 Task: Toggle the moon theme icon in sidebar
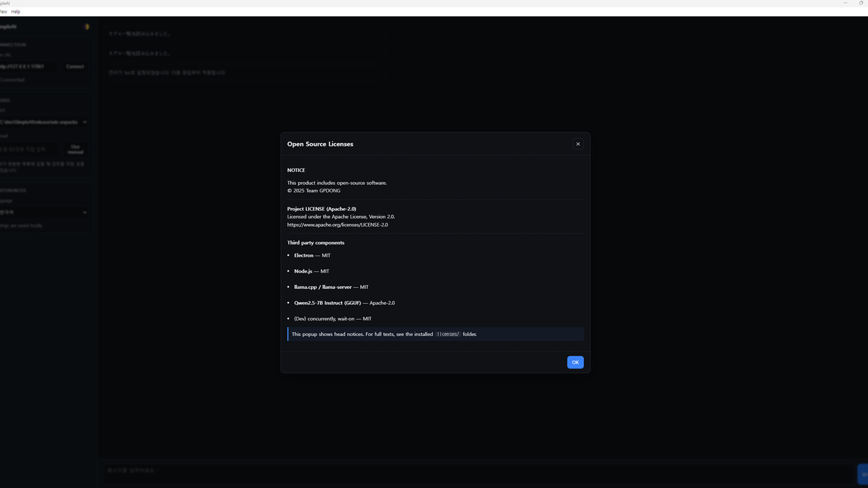pos(87,27)
